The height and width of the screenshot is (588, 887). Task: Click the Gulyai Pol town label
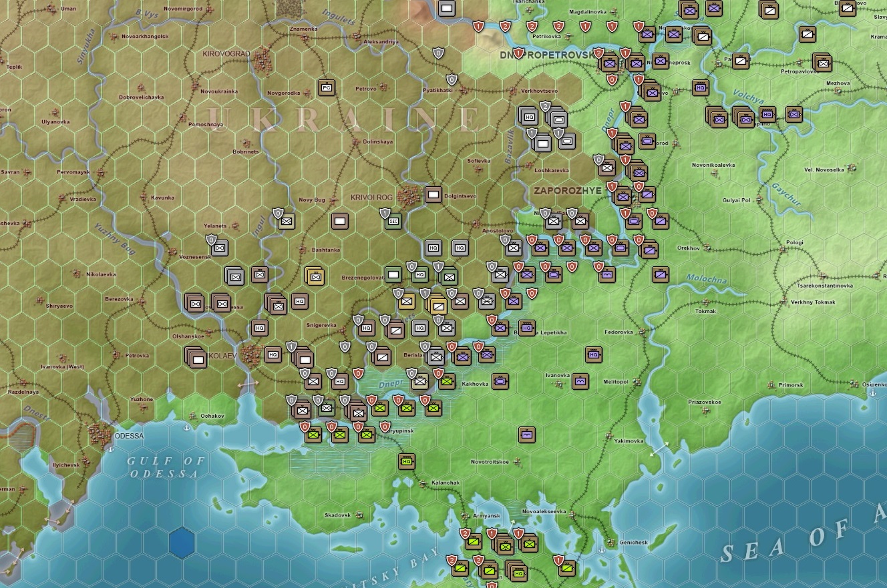737,200
